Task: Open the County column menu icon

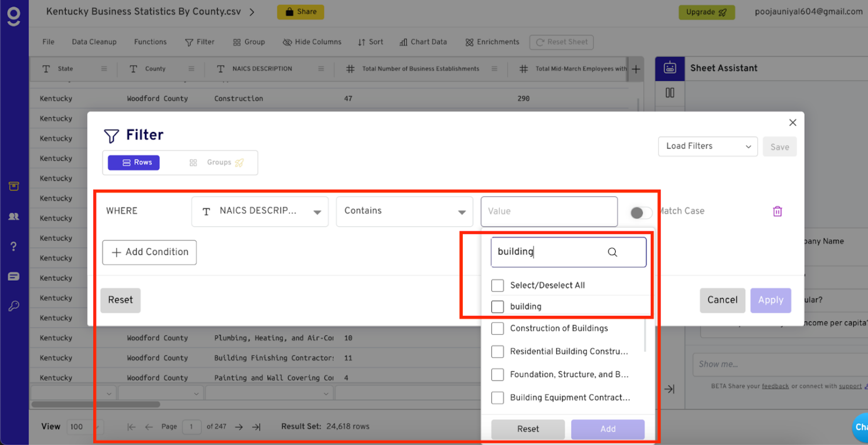Action: click(x=191, y=69)
